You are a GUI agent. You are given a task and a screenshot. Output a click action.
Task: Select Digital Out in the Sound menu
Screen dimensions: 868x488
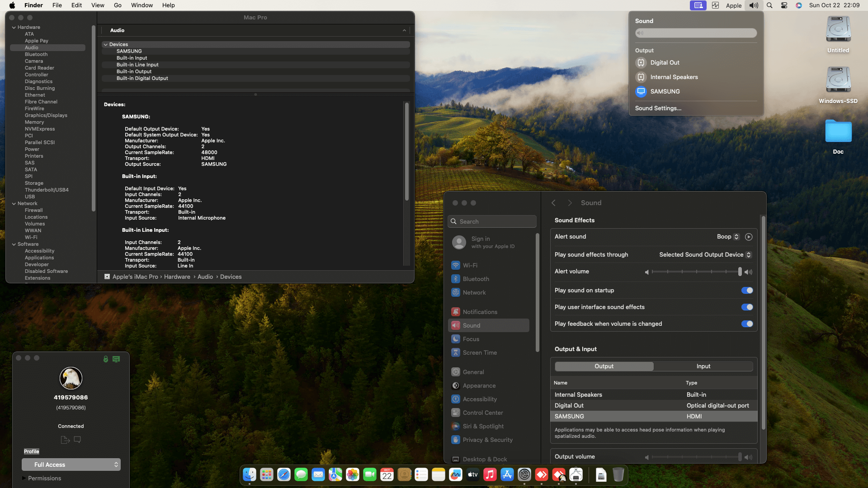696,63
